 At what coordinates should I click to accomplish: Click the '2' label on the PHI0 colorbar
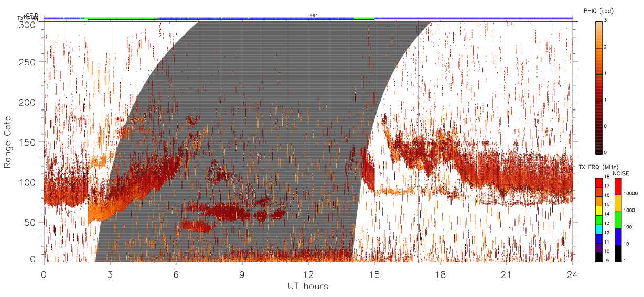(x=606, y=48)
